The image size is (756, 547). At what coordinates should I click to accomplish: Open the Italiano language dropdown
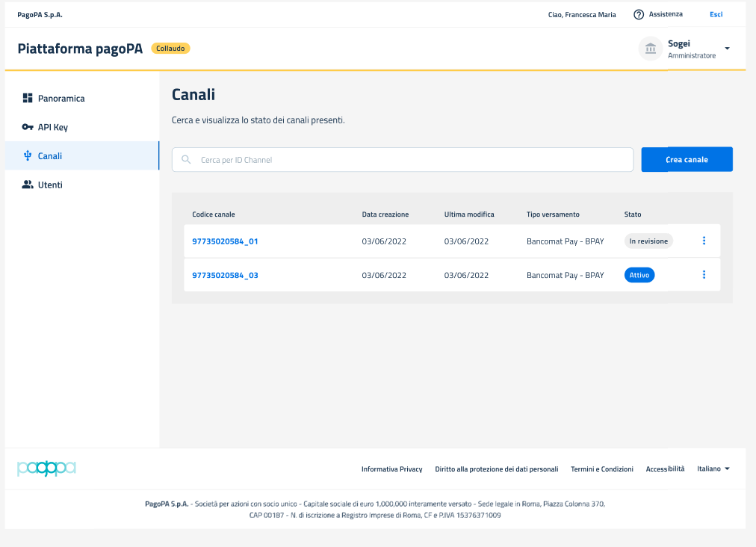coord(713,469)
